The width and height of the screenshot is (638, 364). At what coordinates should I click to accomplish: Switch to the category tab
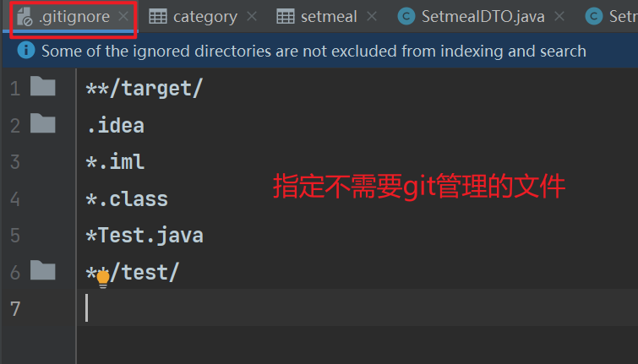pyautogui.click(x=204, y=16)
